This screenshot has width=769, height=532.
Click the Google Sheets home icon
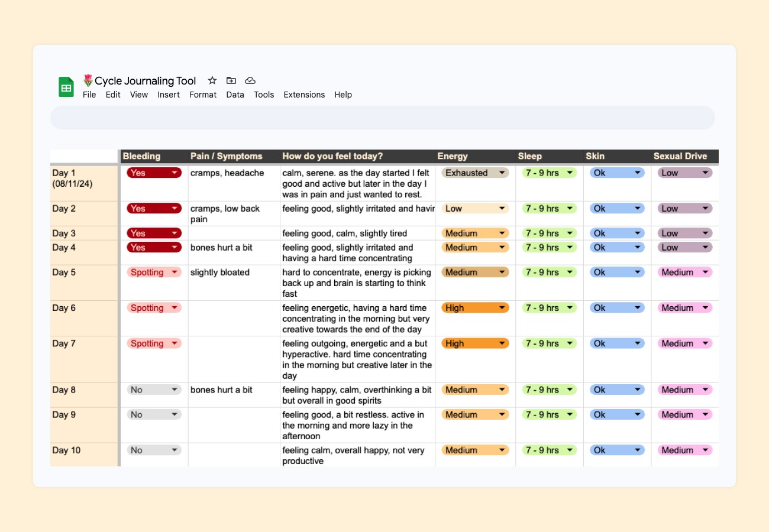[66, 87]
